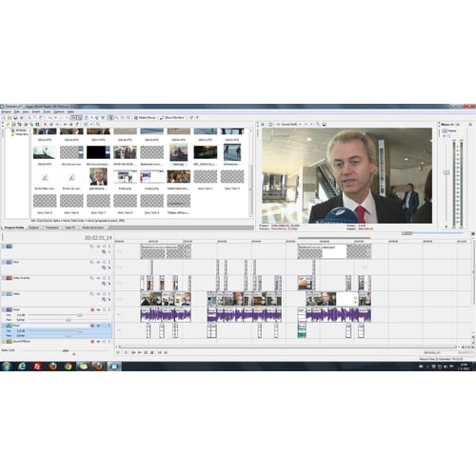The height and width of the screenshot is (476, 476).
Task: Switch to the Transitions tab
Action: pyautogui.click(x=52, y=228)
